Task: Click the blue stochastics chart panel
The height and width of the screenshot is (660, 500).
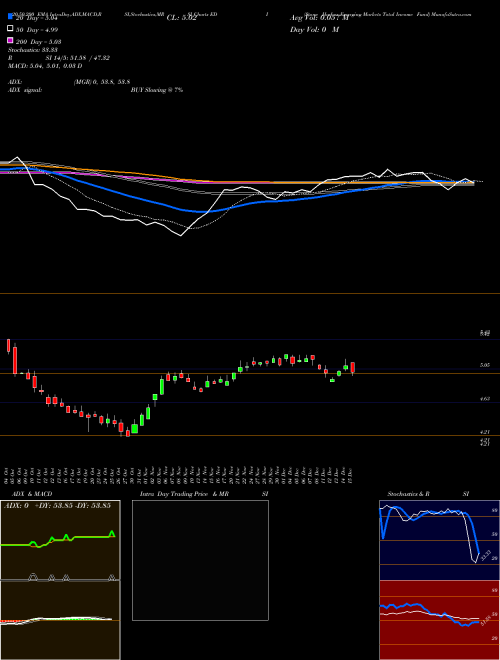Action: [x=439, y=540]
